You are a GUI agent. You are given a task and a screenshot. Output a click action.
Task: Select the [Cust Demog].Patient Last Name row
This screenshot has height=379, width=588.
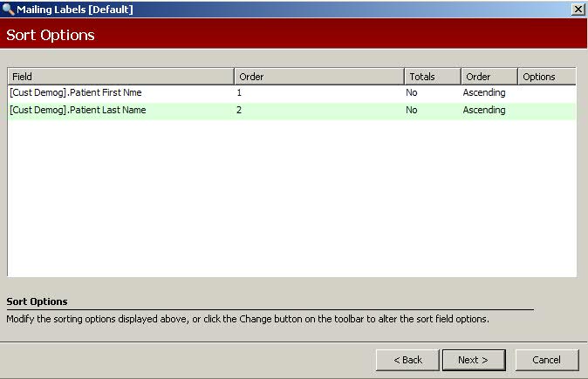click(x=291, y=111)
